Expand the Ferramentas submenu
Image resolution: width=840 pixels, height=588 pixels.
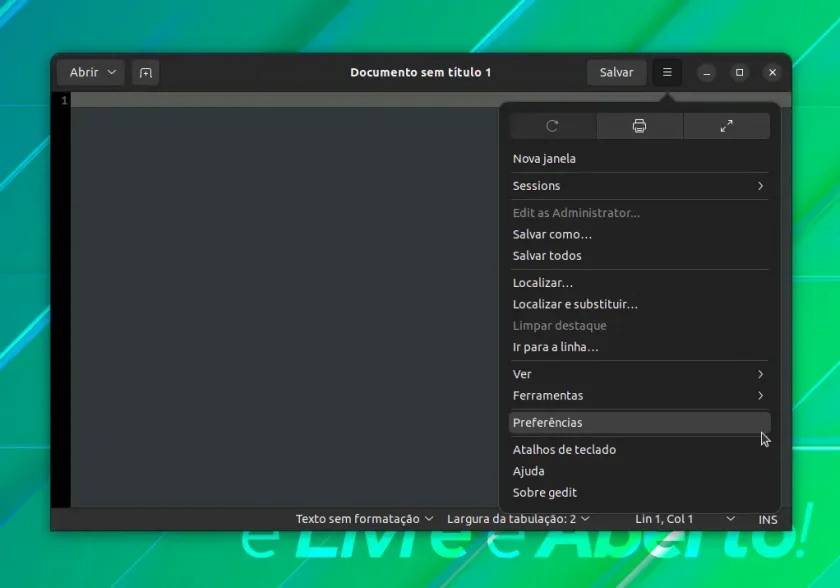pos(640,395)
